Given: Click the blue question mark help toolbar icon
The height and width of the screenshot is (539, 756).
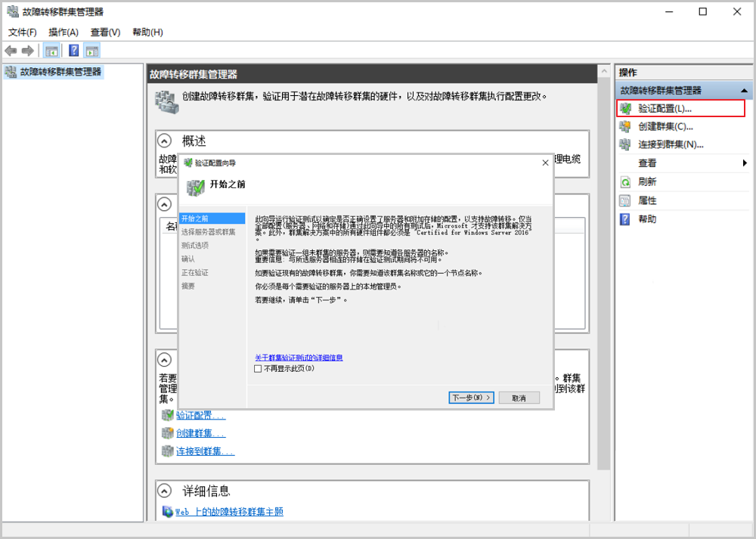Looking at the screenshot, I should tap(73, 51).
